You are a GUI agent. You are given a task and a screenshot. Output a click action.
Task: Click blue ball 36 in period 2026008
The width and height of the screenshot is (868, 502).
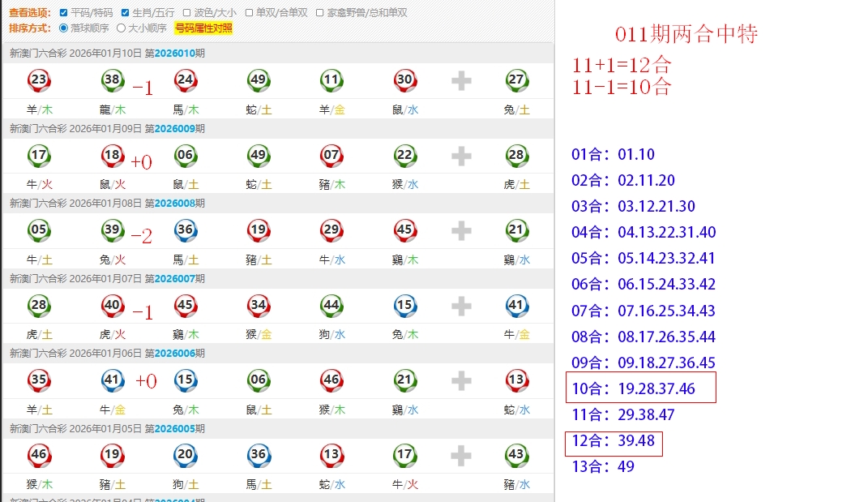(x=186, y=230)
